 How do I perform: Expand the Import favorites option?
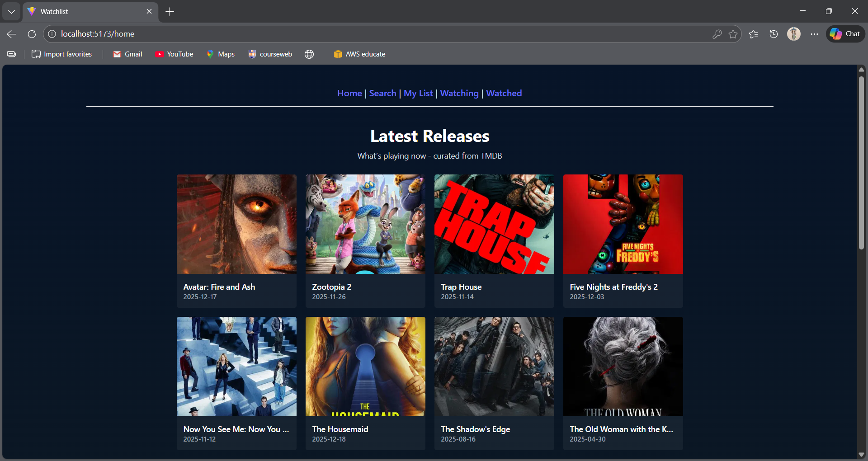point(62,54)
